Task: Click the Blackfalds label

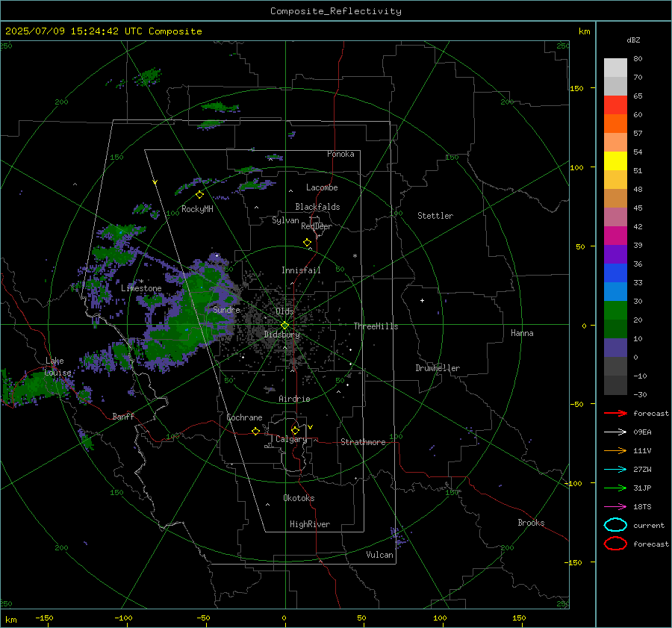Action: point(317,207)
